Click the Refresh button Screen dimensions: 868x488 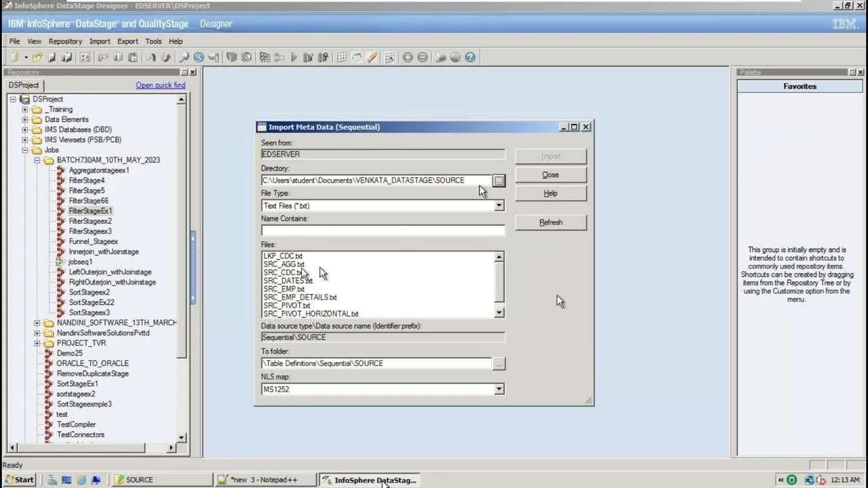click(x=551, y=222)
